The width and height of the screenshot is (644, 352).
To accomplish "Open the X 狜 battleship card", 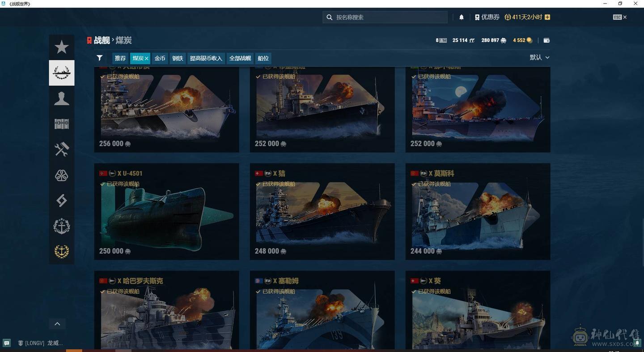I will point(322,211).
